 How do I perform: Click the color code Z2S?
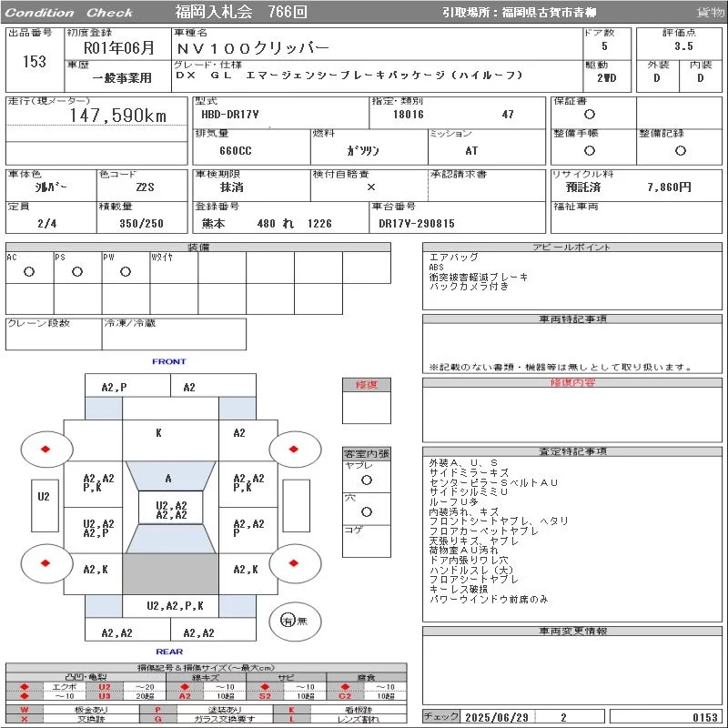pyautogui.click(x=145, y=187)
